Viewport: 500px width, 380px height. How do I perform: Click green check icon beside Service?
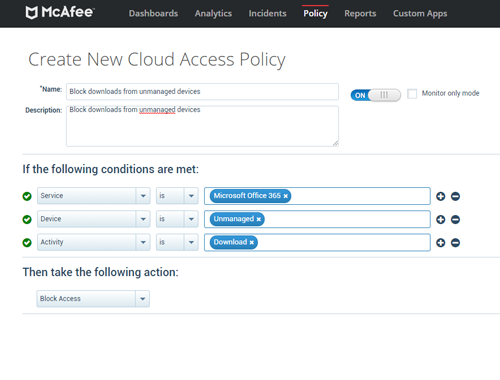pyautogui.click(x=27, y=196)
